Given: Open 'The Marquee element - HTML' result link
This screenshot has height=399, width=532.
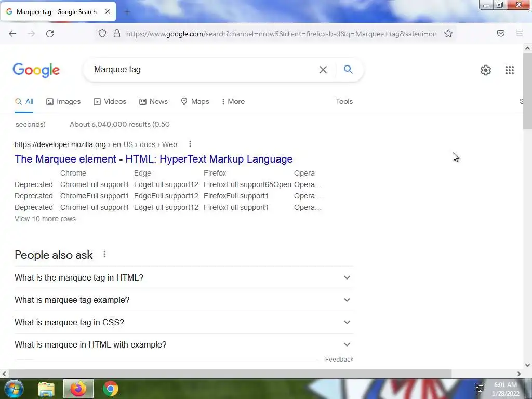Looking at the screenshot, I should (x=153, y=159).
